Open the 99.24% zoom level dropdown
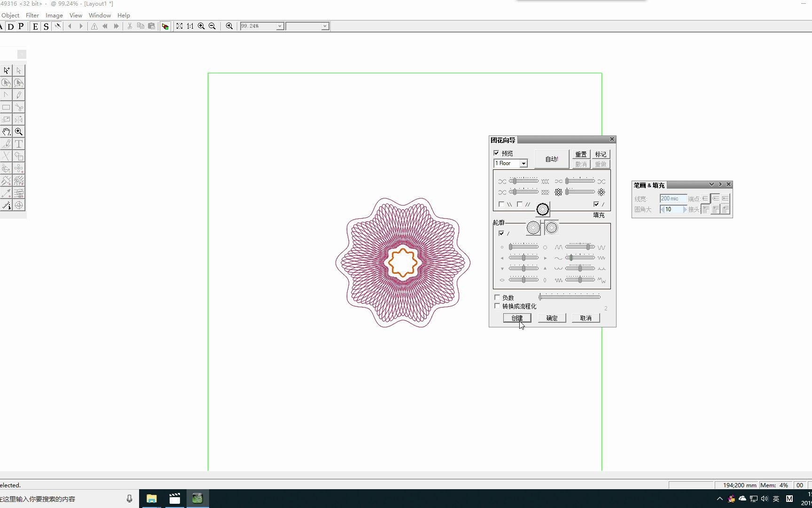812x508 pixels. (x=280, y=26)
